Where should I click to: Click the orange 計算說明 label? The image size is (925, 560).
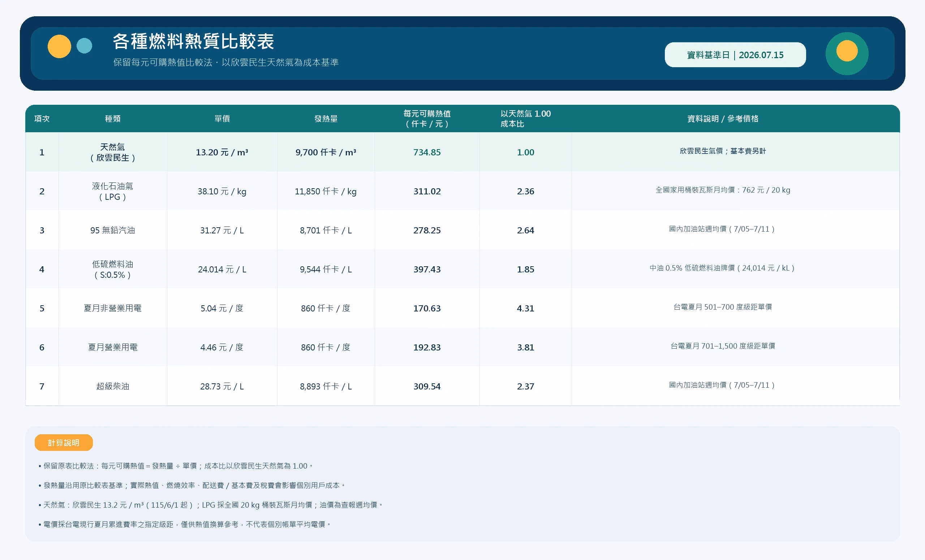pos(64,443)
